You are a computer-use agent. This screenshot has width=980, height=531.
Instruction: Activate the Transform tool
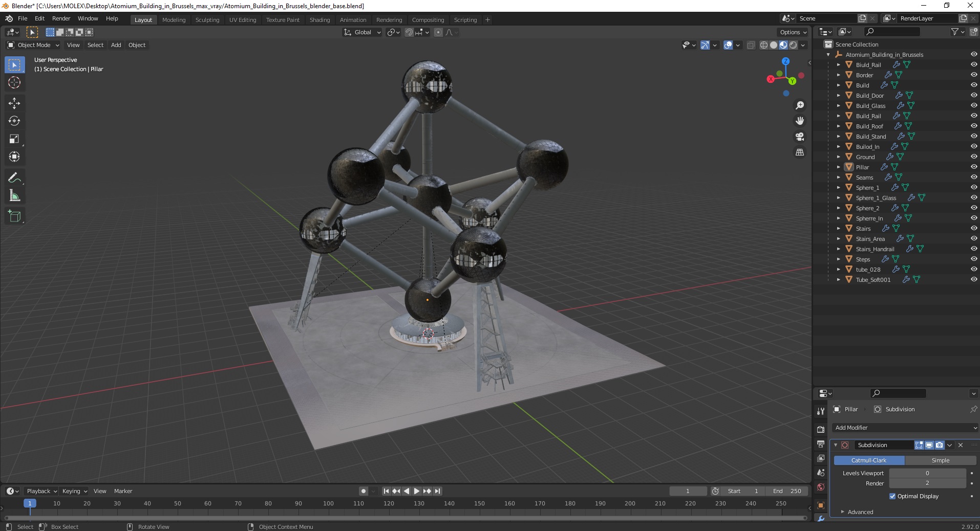14,157
